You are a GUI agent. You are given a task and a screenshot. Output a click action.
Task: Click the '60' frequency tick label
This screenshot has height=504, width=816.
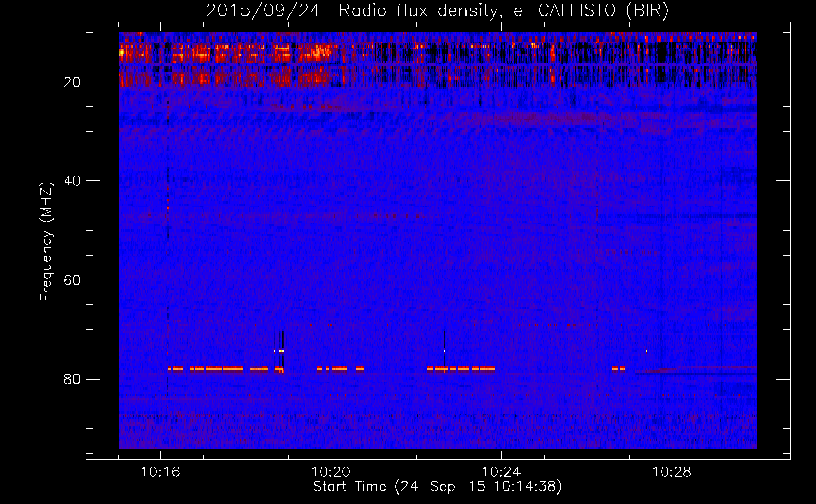[x=72, y=280]
